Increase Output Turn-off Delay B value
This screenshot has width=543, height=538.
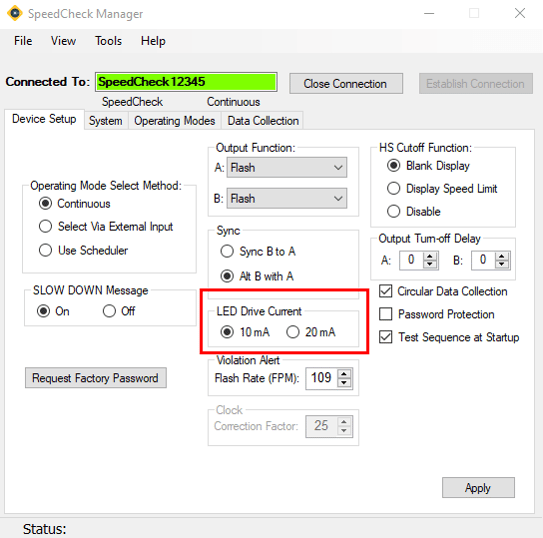(x=502, y=257)
